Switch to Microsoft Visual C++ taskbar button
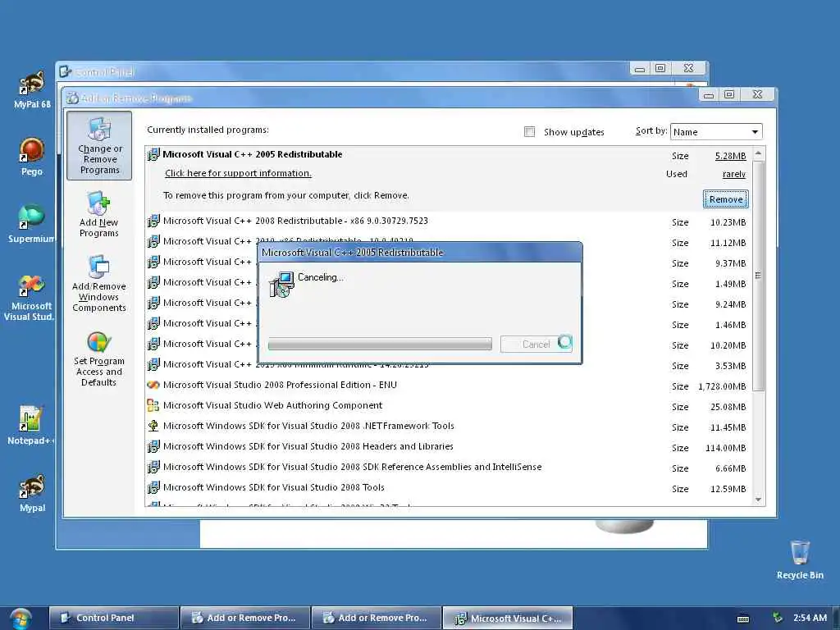840x630 pixels. (508, 618)
